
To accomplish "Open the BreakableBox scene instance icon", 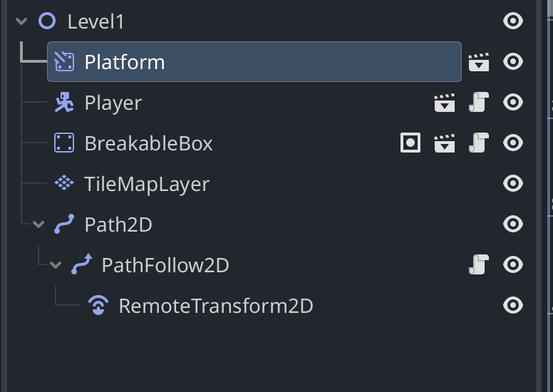I will tap(445, 143).
